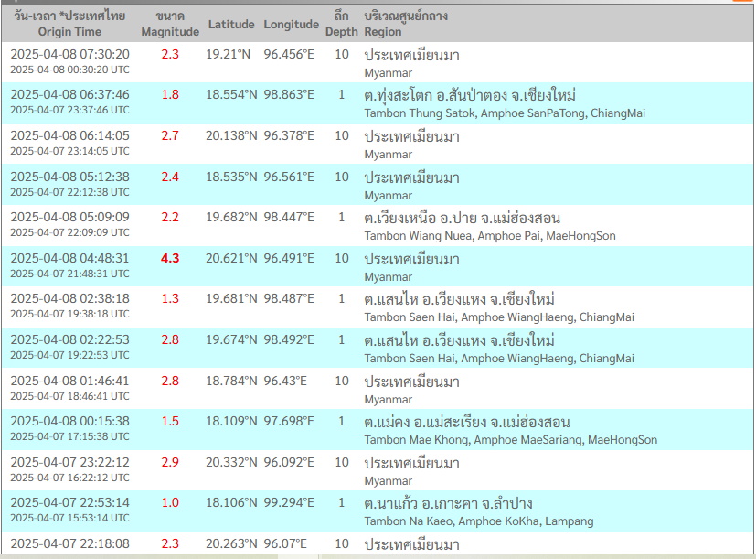Select the 2025-04-08 05:12:38 origin time
Screen dimensions: 756x559
coord(69,177)
